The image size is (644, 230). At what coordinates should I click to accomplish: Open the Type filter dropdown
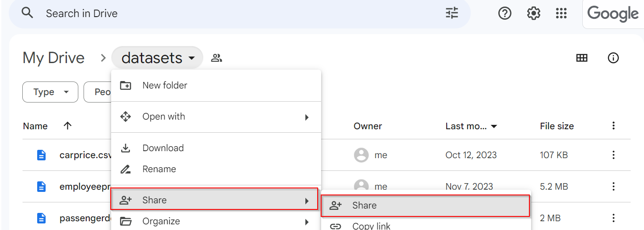[50, 92]
